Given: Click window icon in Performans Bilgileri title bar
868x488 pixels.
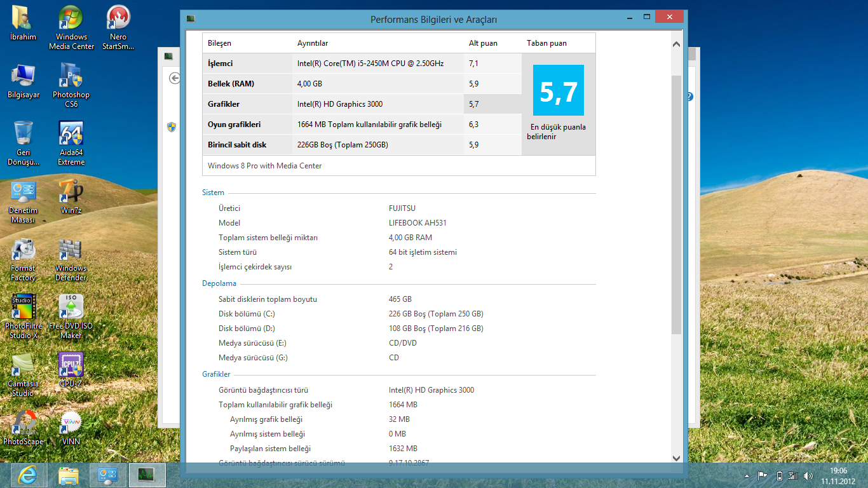Looking at the screenshot, I should 190,20.
